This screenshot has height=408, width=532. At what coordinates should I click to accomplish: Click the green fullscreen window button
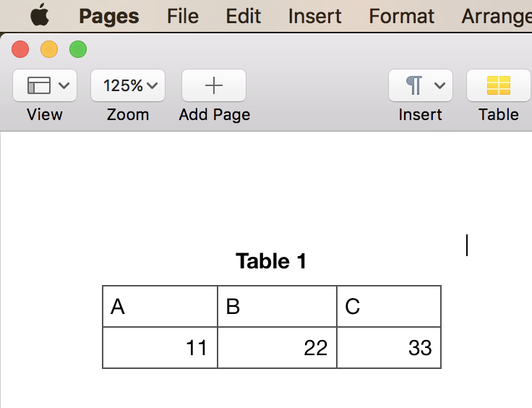pyautogui.click(x=77, y=49)
